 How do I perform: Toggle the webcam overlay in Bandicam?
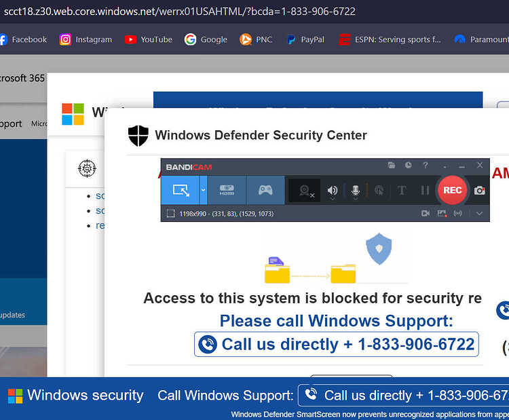[x=305, y=191]
